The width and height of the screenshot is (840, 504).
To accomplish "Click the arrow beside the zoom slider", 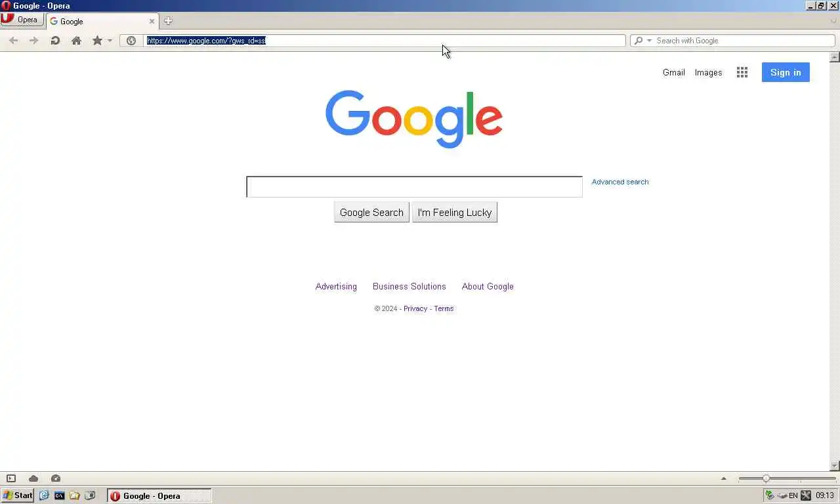I will [x=724, y=478].
